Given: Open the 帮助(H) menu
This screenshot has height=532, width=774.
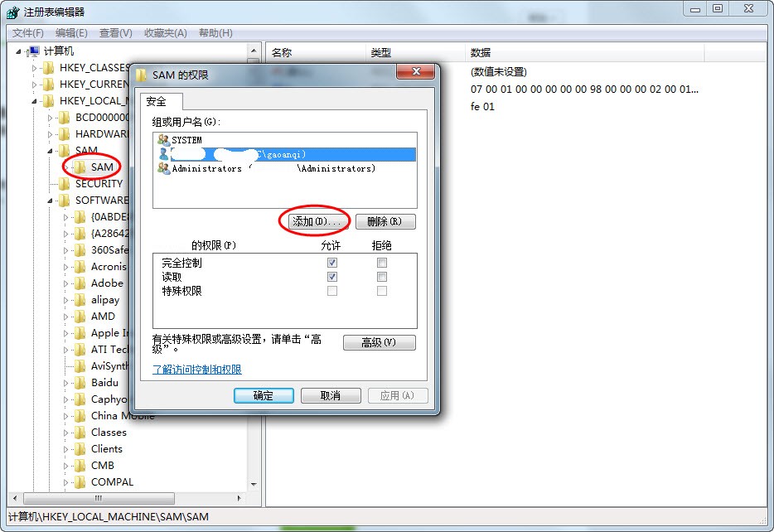Looking at the screenshot, I should coord(215,33).
